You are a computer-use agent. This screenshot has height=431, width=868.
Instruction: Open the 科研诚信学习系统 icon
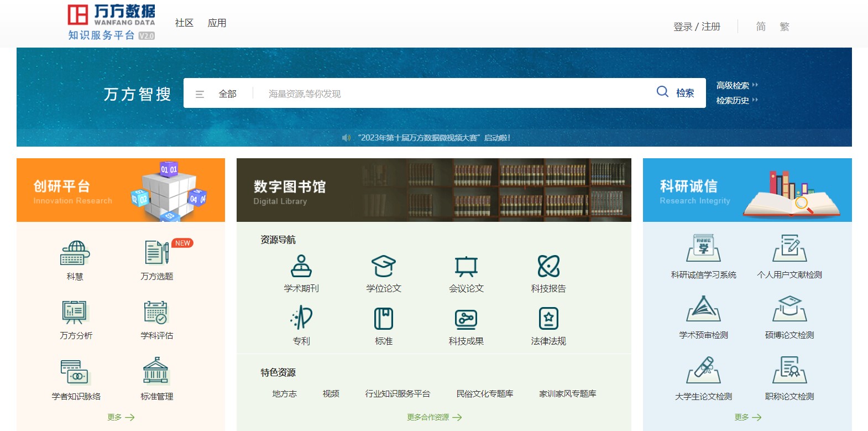point(703,248)
